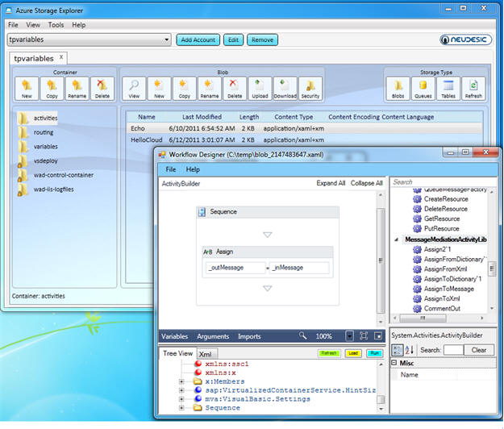This screenshot has width=504, height=429.
Task: Open the View menu in Azure Storage Explorer
Action: [x=33, y=25]
